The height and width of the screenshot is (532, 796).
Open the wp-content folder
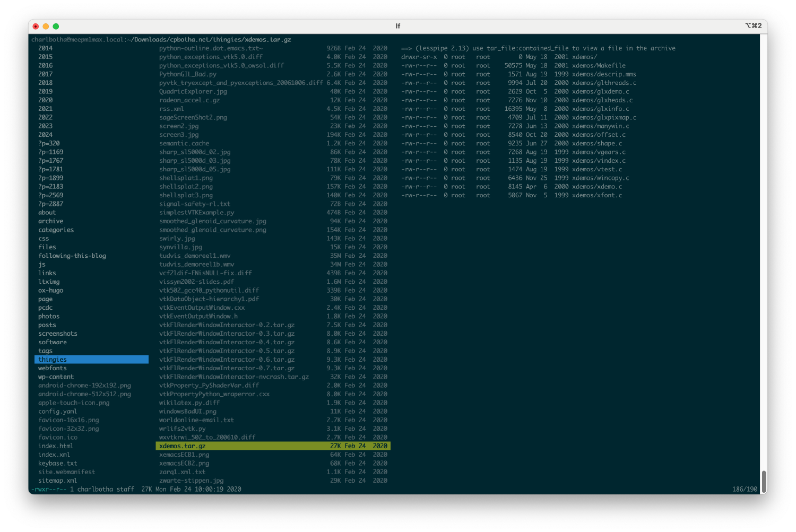55,377
